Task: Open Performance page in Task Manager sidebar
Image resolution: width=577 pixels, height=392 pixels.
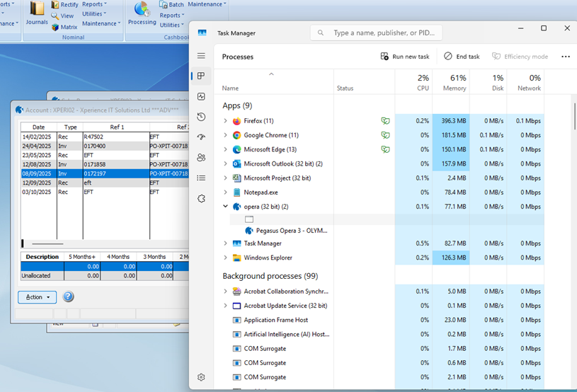Action: pos(201,96)
